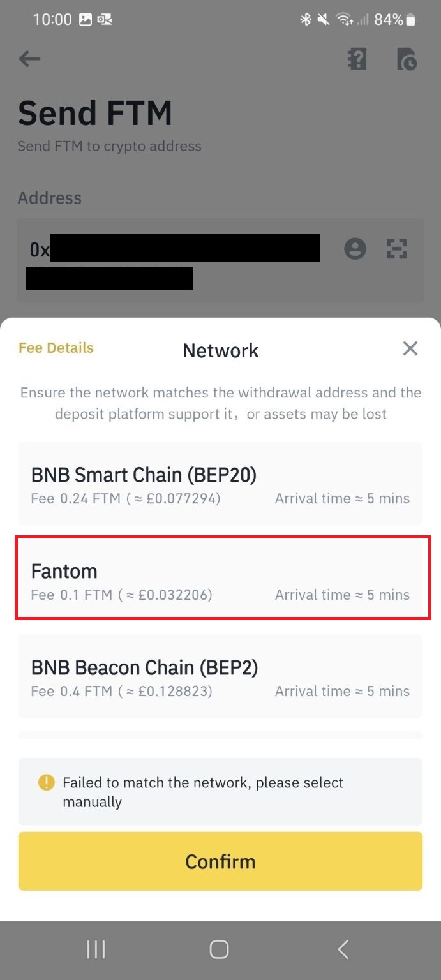
Task: Tap the Send FTM page title
Action: pos(95,113)
